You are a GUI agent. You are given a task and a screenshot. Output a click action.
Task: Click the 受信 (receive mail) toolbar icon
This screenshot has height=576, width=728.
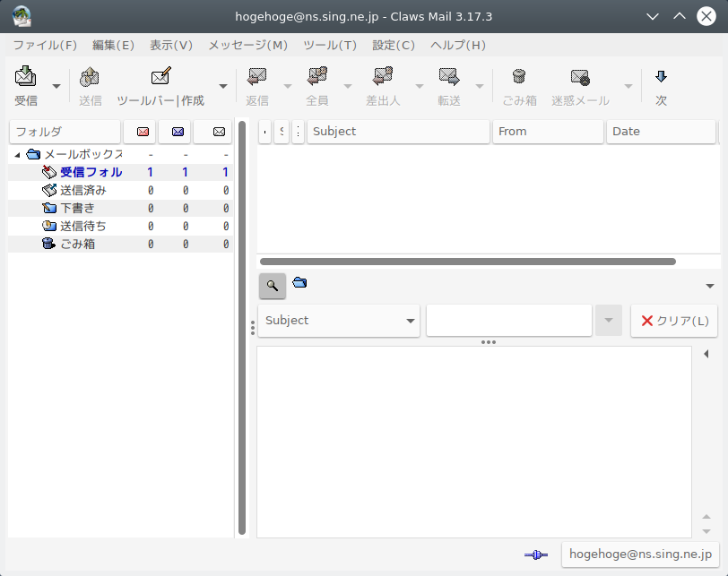[x=25, y=77]
